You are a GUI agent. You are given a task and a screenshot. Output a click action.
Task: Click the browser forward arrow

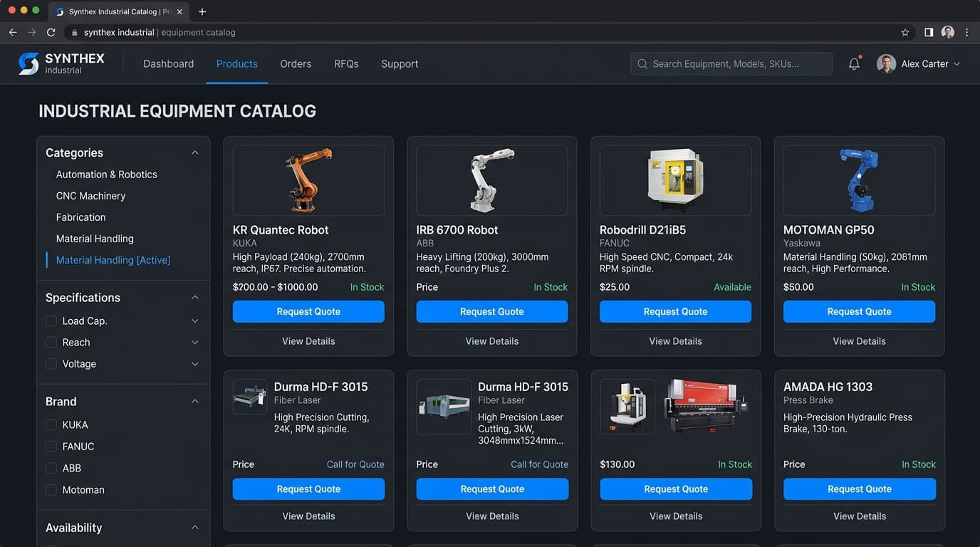[x=32, y=32]
